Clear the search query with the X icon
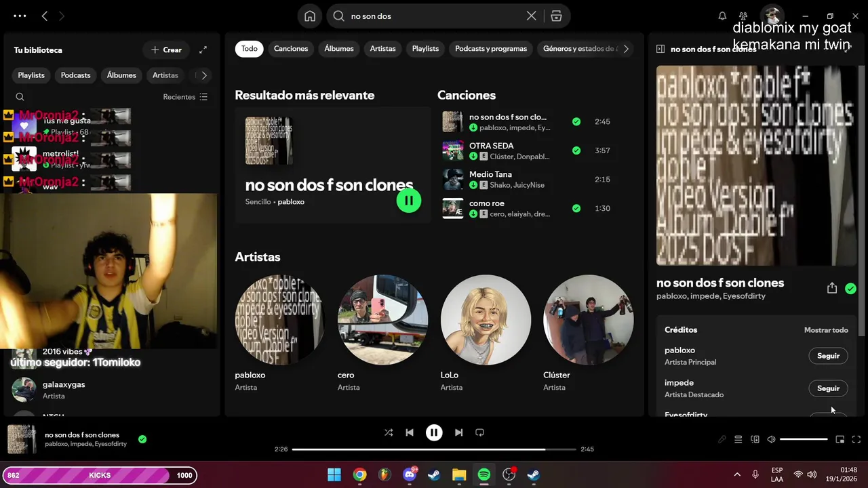The image size is (868, 488). (x=532, y=16)
